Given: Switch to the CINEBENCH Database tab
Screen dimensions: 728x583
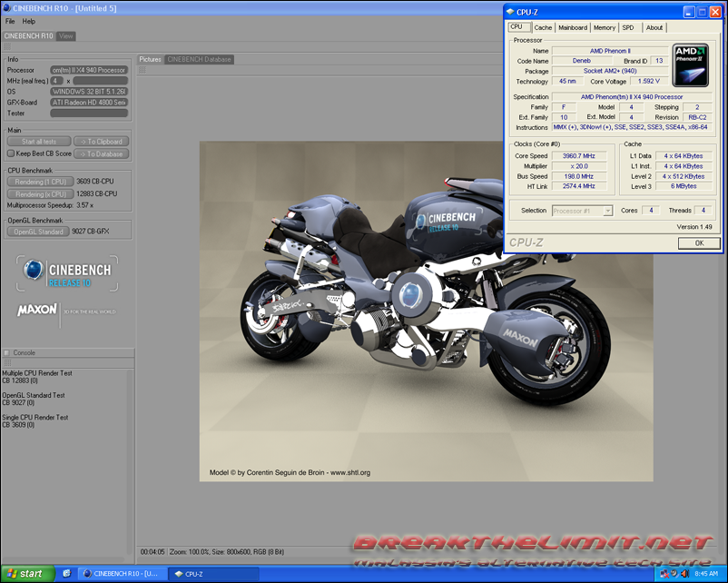Looking at the screenshot, I should click(x=199, y=59).
